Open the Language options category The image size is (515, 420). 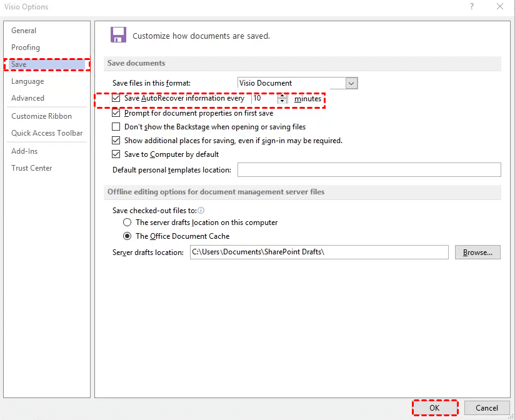pyautogui.click(x=27, y=81)
